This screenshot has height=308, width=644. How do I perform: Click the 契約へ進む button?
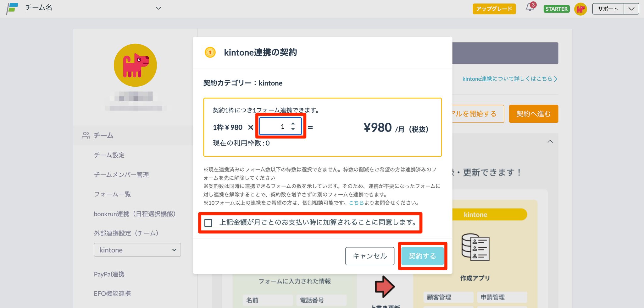pos(533,114)
